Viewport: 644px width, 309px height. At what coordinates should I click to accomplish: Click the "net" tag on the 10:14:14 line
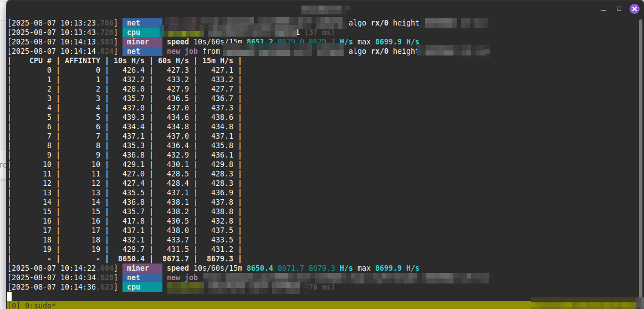pos(142,52)
